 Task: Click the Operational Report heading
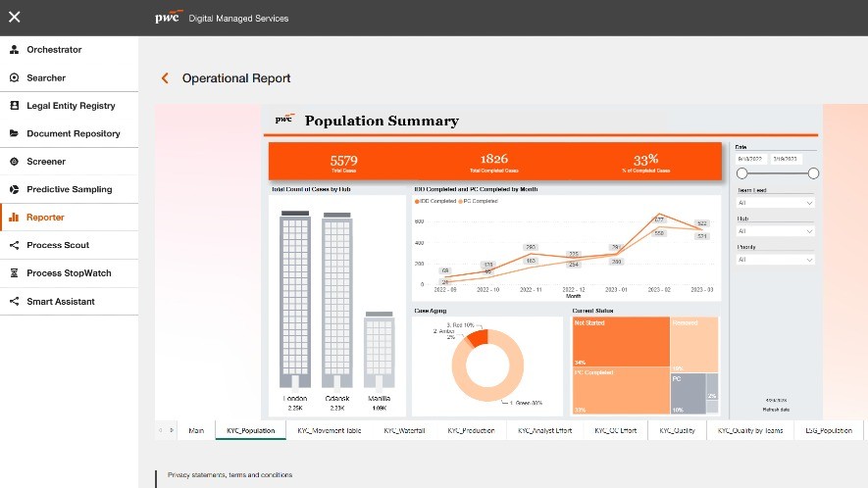(236, 78)
